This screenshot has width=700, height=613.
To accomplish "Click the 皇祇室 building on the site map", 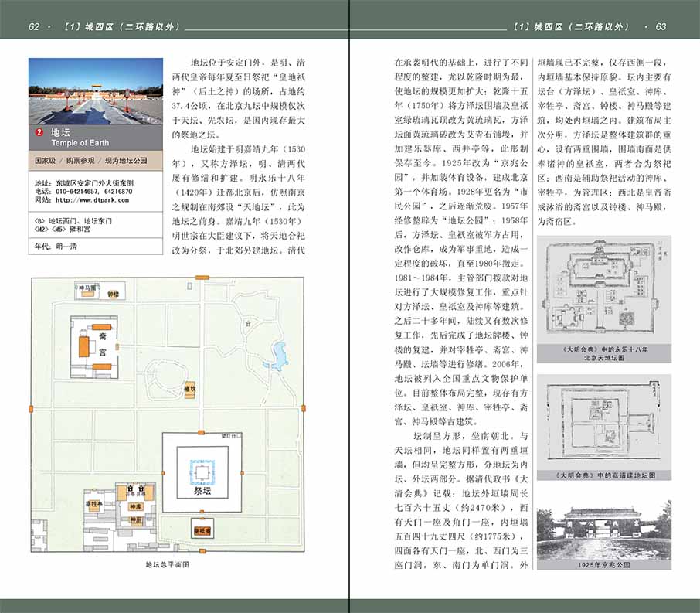I will pos(202,530).
